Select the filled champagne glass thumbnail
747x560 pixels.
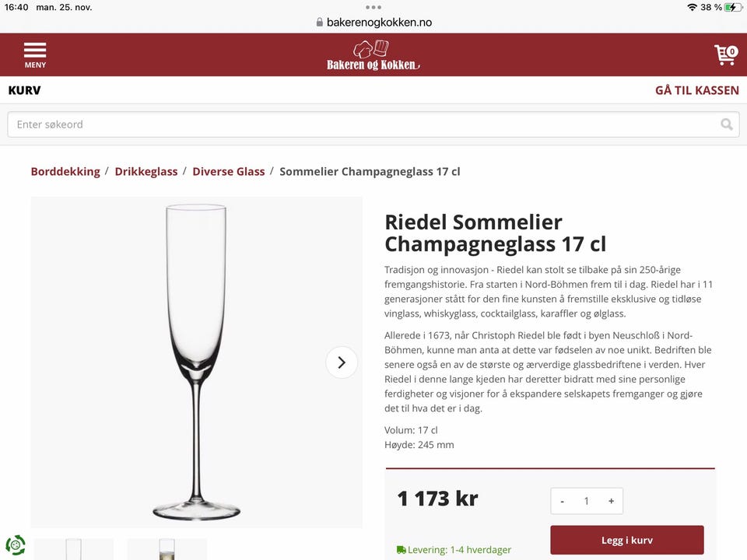pos(167,549)
